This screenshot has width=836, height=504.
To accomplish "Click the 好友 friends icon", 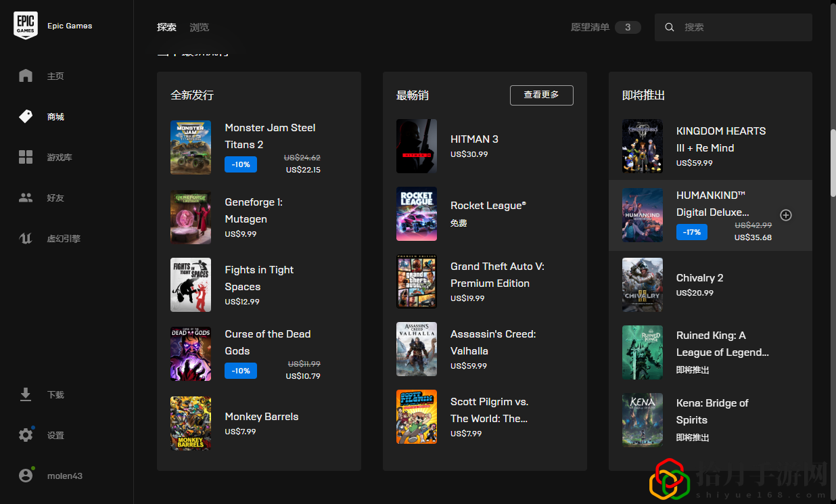I will (x=26, y=198).
